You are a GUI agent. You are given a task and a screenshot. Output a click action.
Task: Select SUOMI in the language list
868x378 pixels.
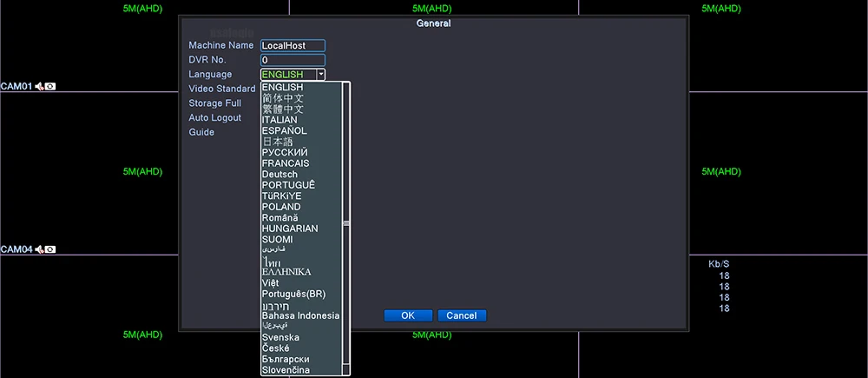(301, 240)
